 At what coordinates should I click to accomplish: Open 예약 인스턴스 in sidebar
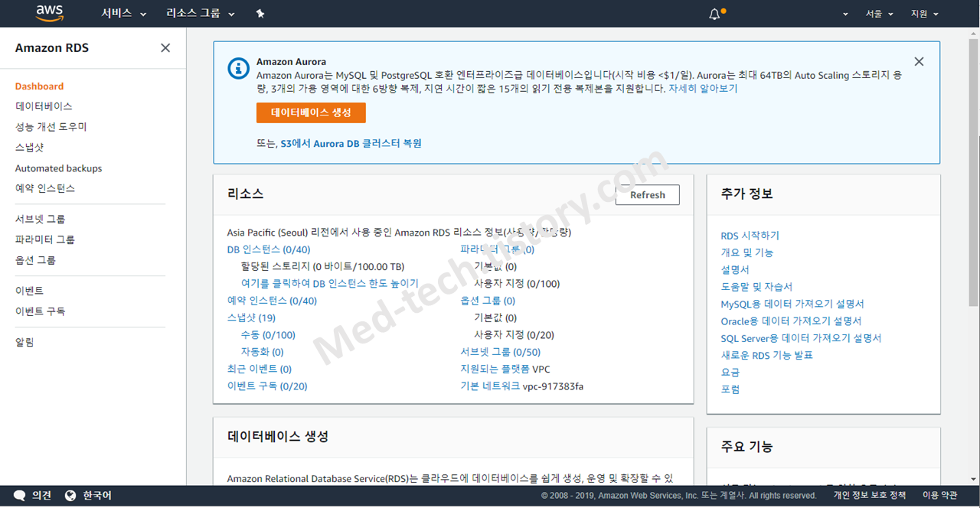[x=45, y=188]
